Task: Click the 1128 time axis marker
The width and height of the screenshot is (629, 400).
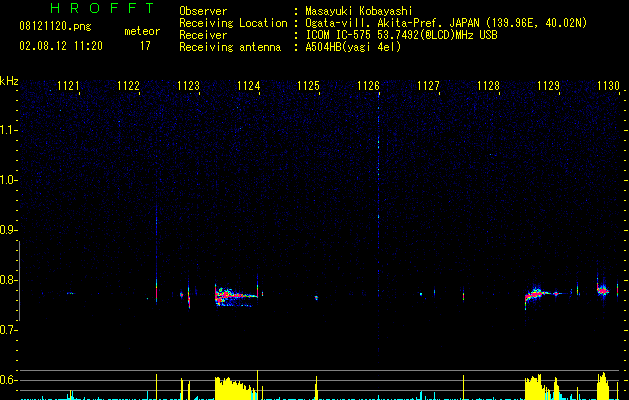Action: (x=489, y=86)
